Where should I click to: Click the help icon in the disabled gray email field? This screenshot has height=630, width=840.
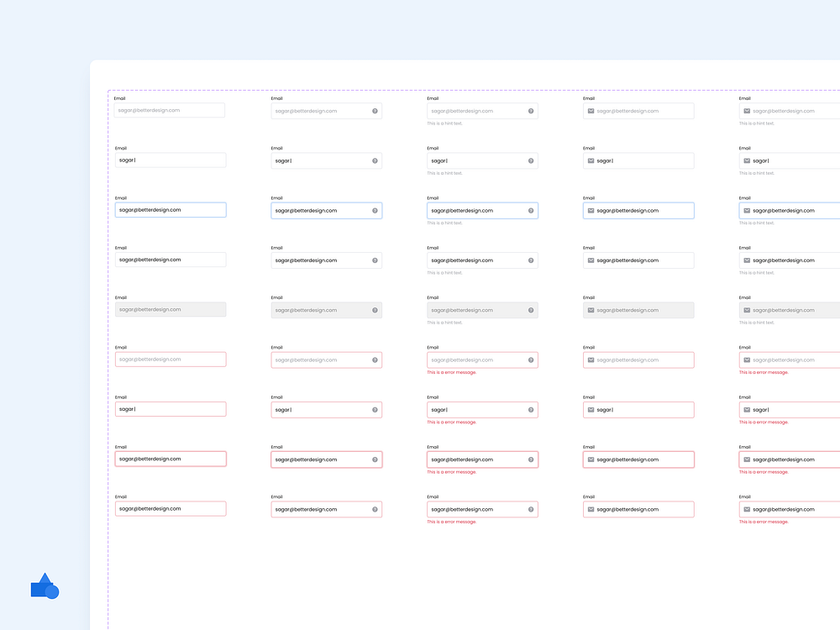click(375, 310)
